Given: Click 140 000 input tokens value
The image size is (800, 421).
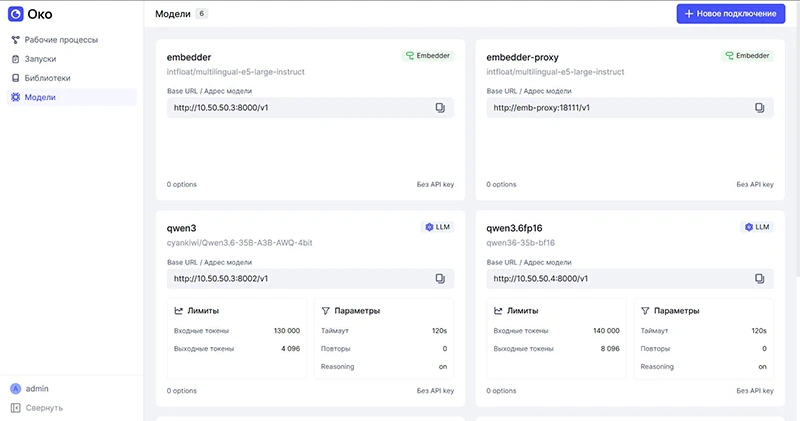Looking at the screenshot, I should [x=606, y=331].
